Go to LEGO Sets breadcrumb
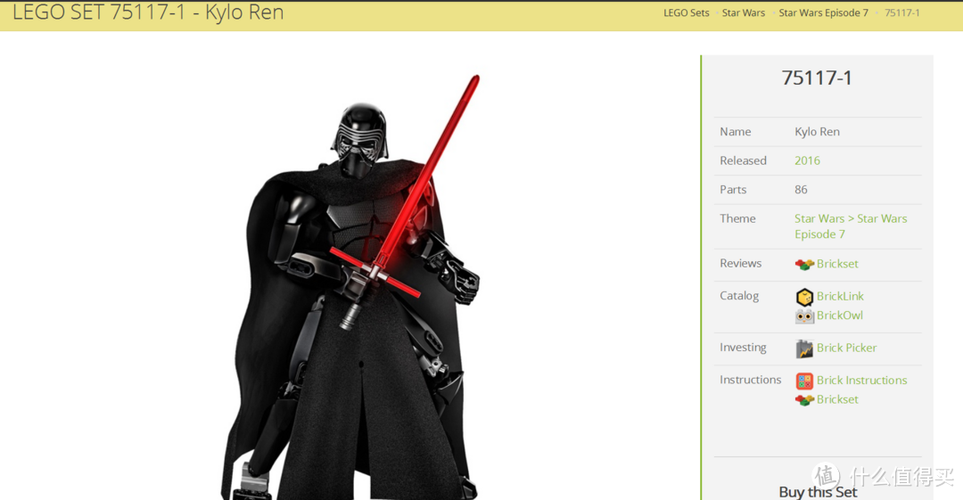This screenshot has height=500, width=963. (x=686, y=13)
